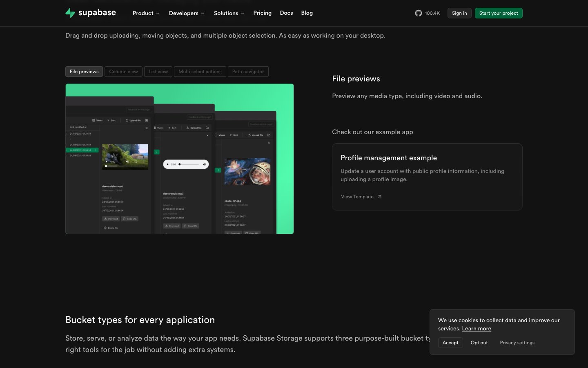Open the GitHub repository icon link

[x=419, y=13]
